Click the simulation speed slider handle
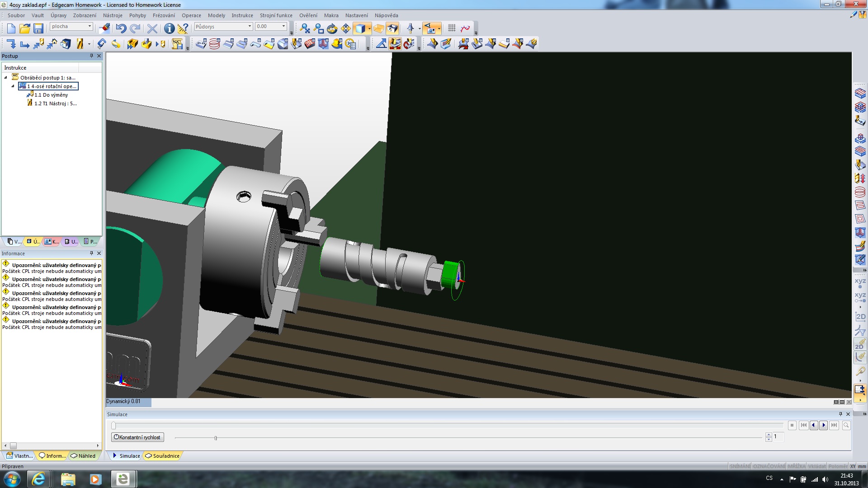The width and height of the screenshot is (868, 488). click(216, 438)
